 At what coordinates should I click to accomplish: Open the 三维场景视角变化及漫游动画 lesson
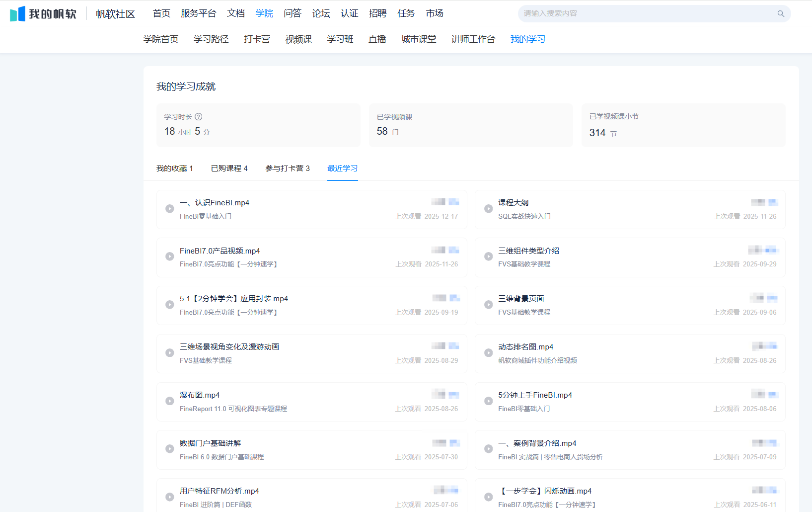pyautogui.click(x=229, y=347)
